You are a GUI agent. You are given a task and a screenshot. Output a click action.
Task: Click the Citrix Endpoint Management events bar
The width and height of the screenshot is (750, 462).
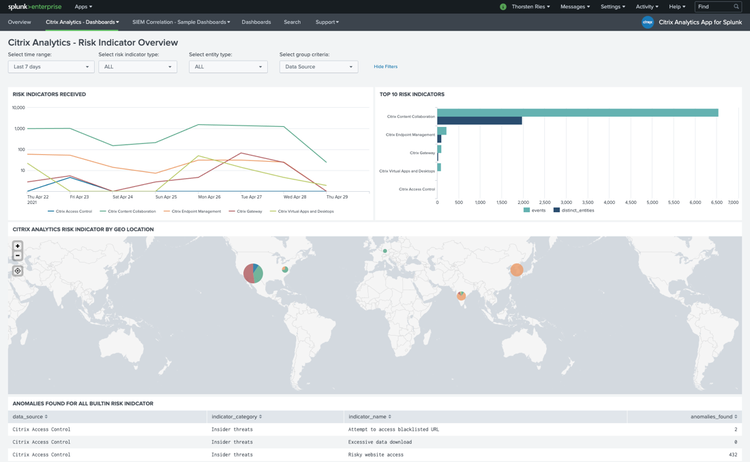441,131
